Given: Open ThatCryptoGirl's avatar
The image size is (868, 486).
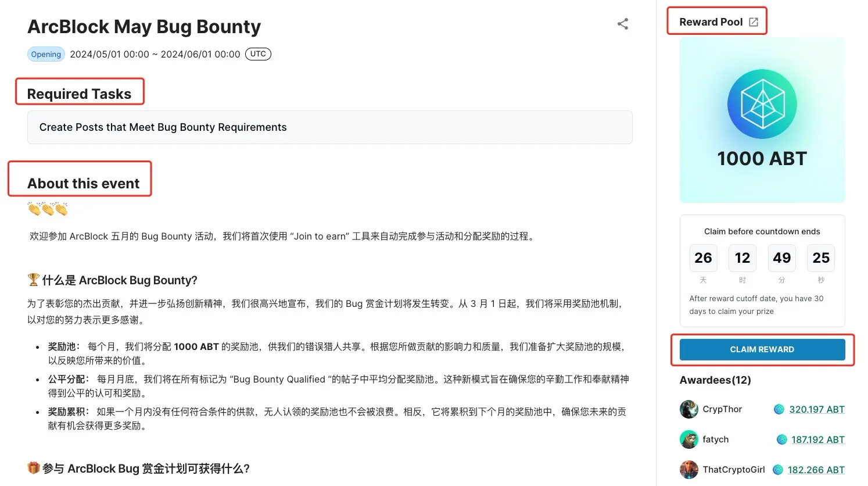Looking at the screenshot, I should point(689,470).
